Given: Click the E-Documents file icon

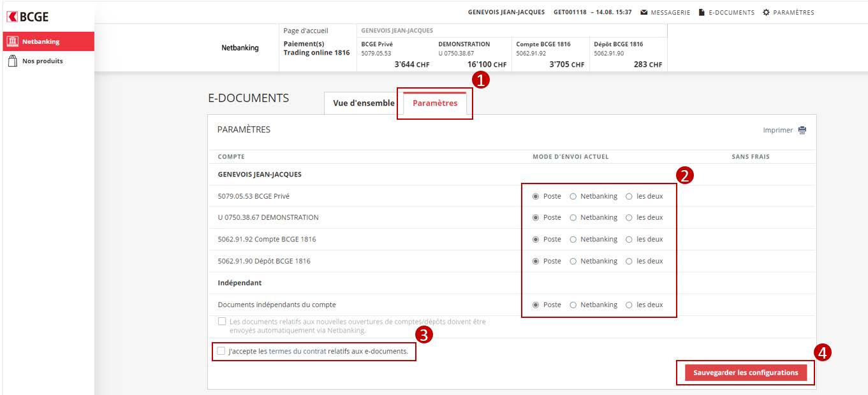Looking at the screenshot, I should click(x=702, y=12).
